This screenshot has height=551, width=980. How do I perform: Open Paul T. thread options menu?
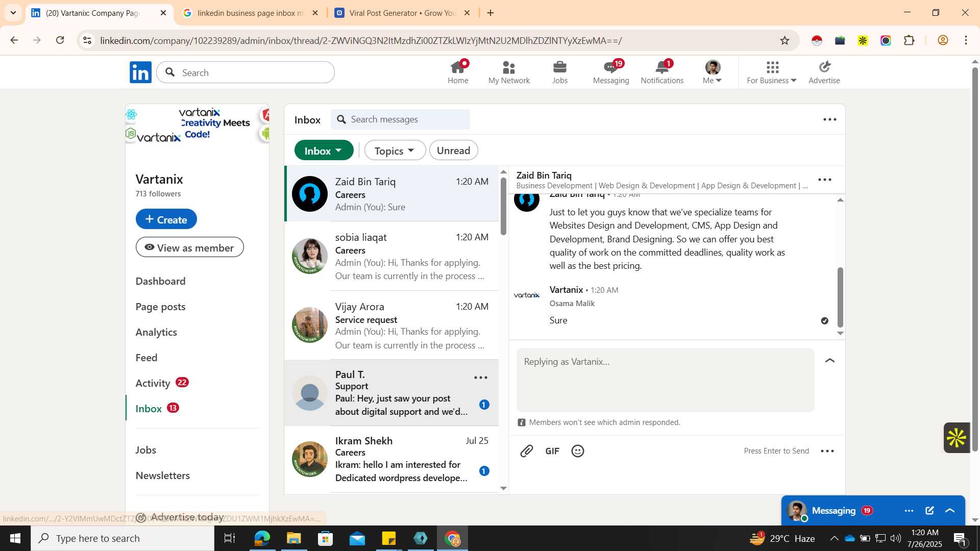pos(481,378)
